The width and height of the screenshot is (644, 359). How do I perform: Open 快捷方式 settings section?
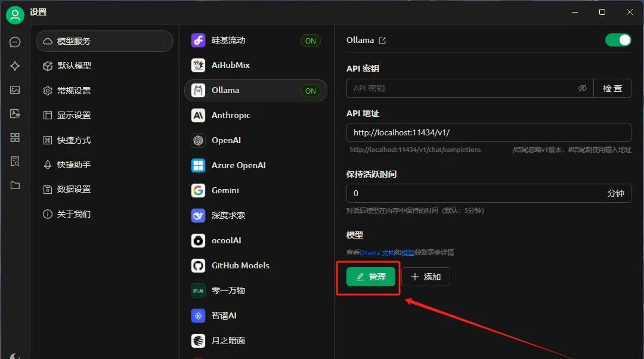[x=104, y=140]
